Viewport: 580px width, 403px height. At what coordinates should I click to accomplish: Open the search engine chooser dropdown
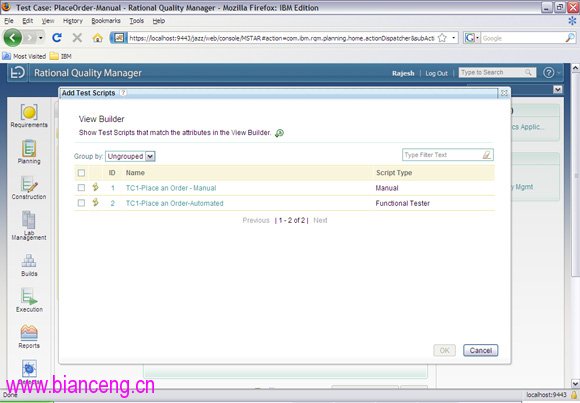pos(471,38)
